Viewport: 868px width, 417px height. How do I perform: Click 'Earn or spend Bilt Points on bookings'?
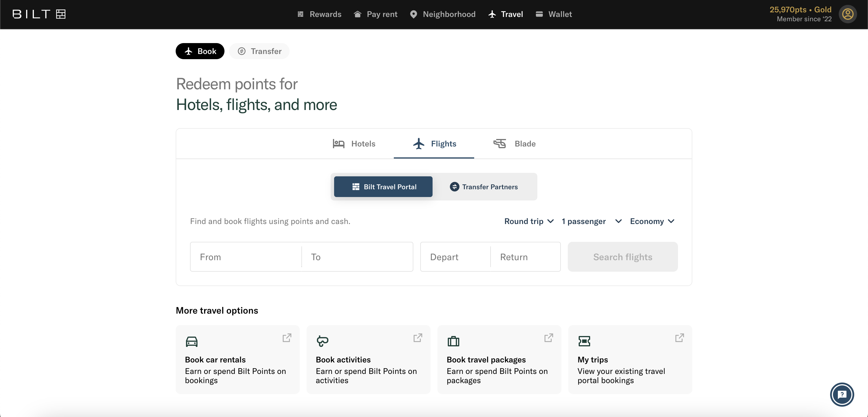(236, 376)
